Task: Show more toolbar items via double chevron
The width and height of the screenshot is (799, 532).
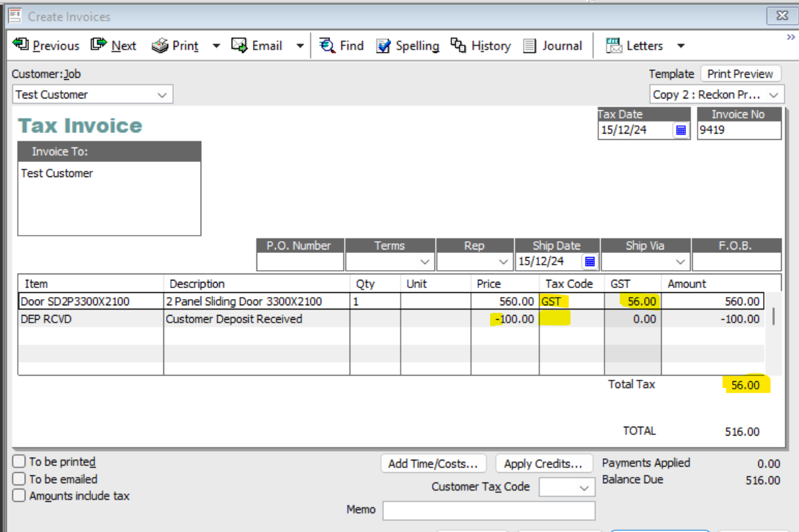Action: 790,37
